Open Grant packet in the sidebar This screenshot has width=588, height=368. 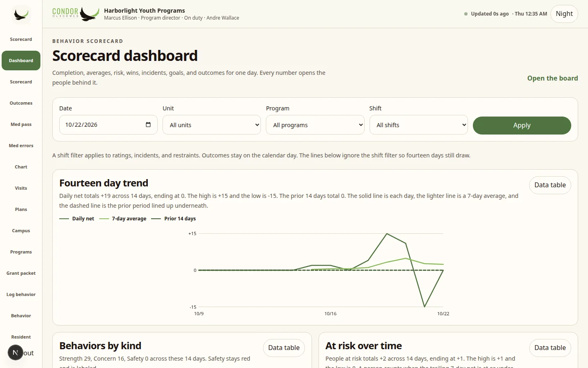point(21,273)
